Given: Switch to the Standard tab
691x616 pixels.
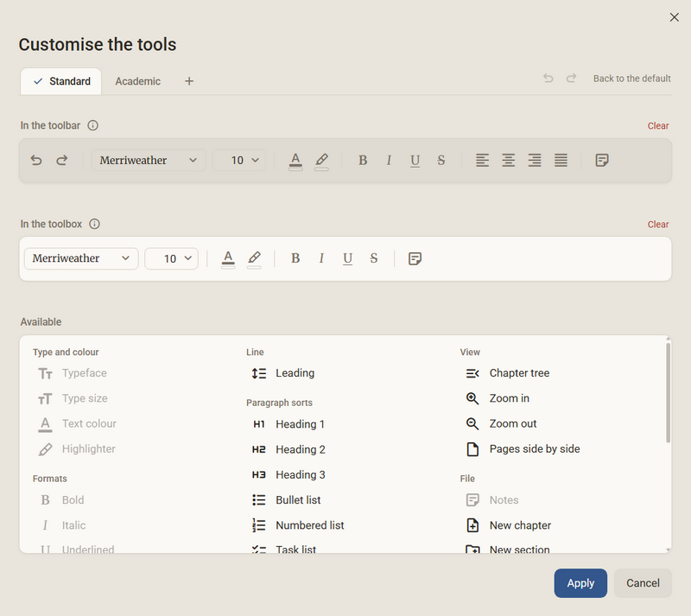Looking at the screenshot, I should click(x=61, y=81).
